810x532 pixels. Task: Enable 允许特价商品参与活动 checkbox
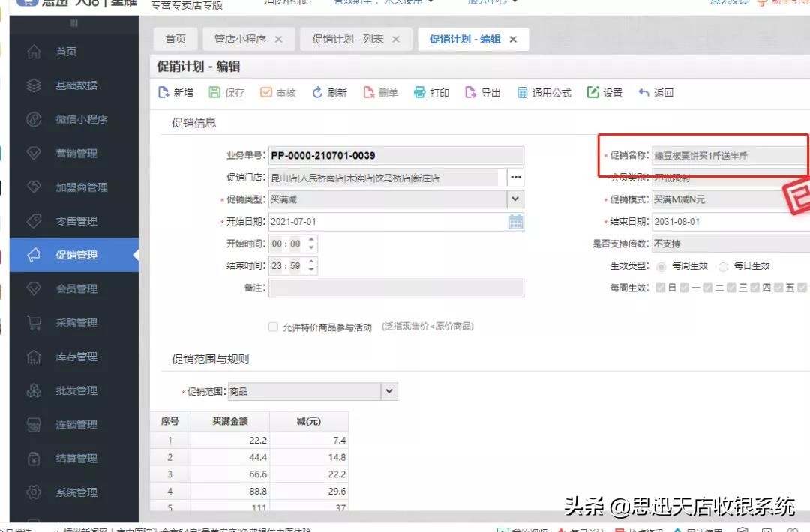273,326
